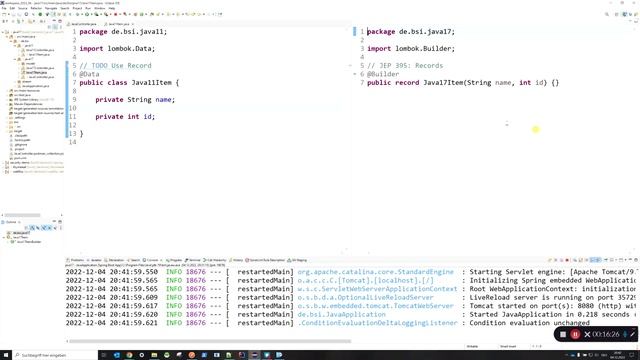Click de.bsi.JavaApplication link in console
This screenshot has height=360, width=640.
click(341, 315)
